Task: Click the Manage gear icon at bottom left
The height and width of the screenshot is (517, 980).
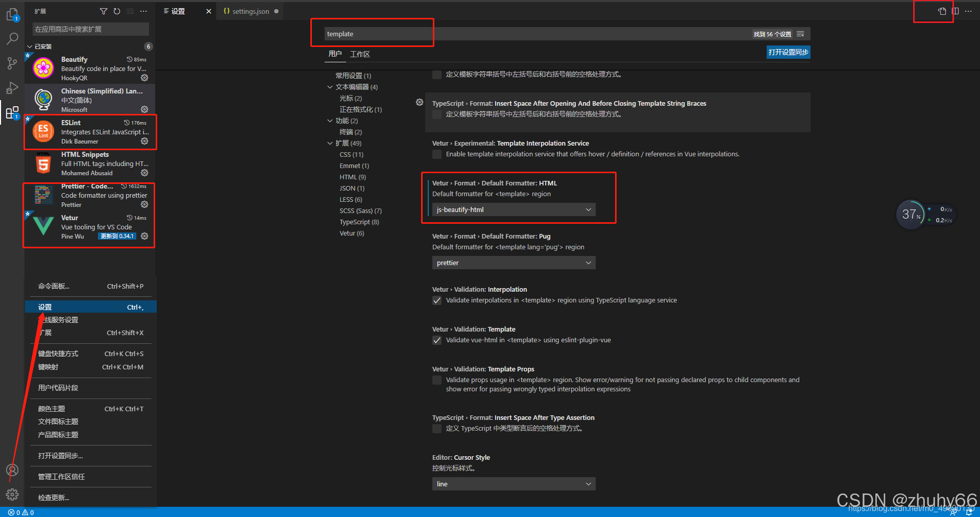Action: pyautogui.click(x=12, y=495)
